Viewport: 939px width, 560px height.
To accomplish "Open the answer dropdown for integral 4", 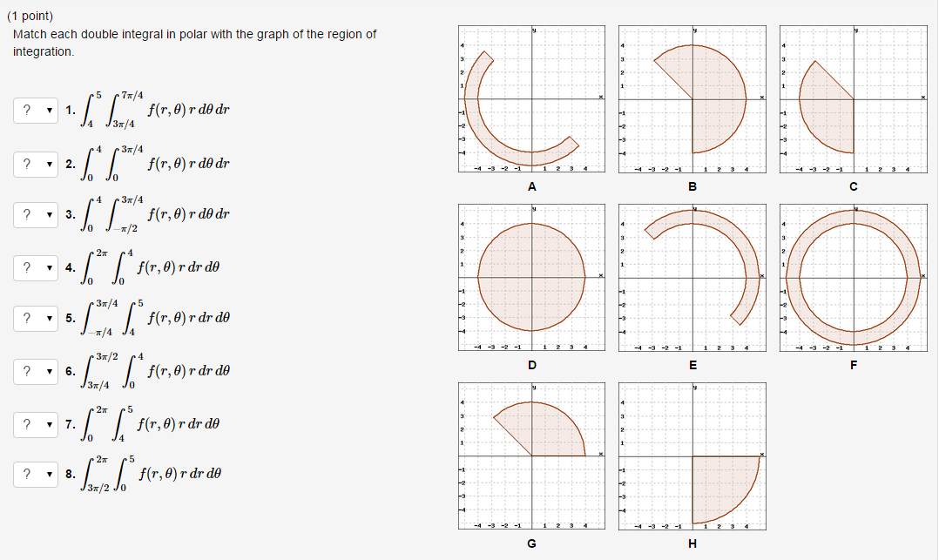I will pyautogui.click(x=35, y=267).
